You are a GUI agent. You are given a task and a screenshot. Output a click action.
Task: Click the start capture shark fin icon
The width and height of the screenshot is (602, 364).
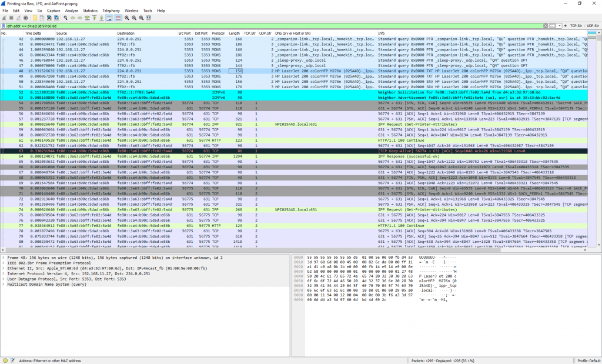[x=4, y=18]
